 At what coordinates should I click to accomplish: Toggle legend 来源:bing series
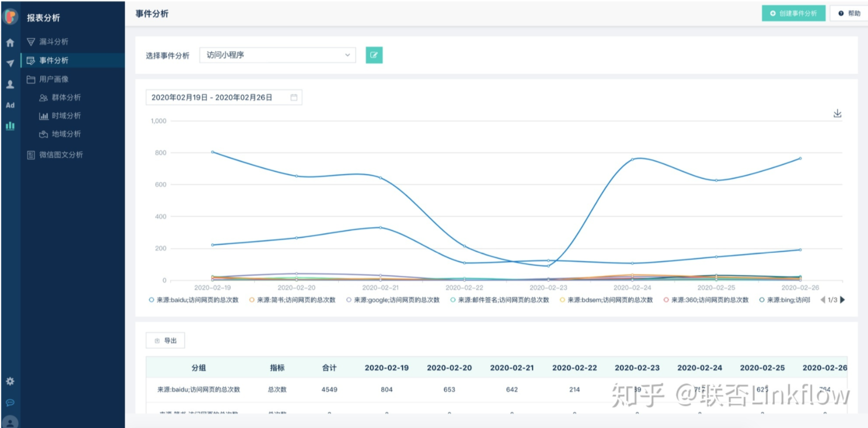(784, 300)
